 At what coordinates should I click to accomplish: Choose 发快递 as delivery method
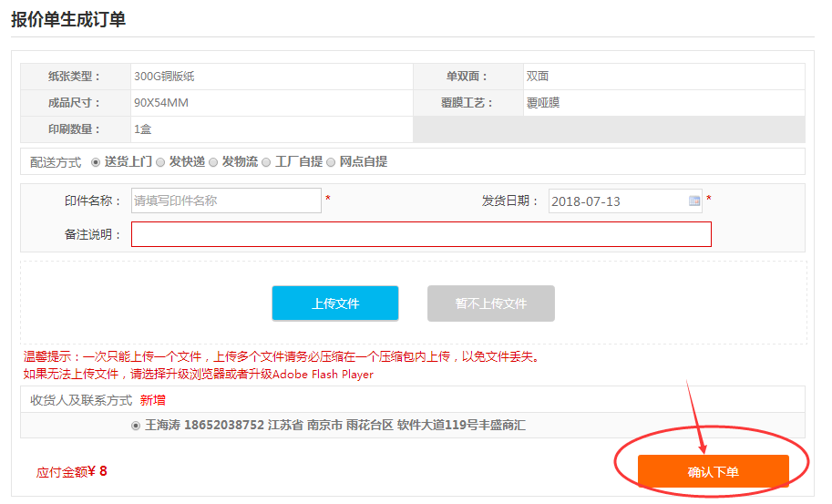point(160,162)
